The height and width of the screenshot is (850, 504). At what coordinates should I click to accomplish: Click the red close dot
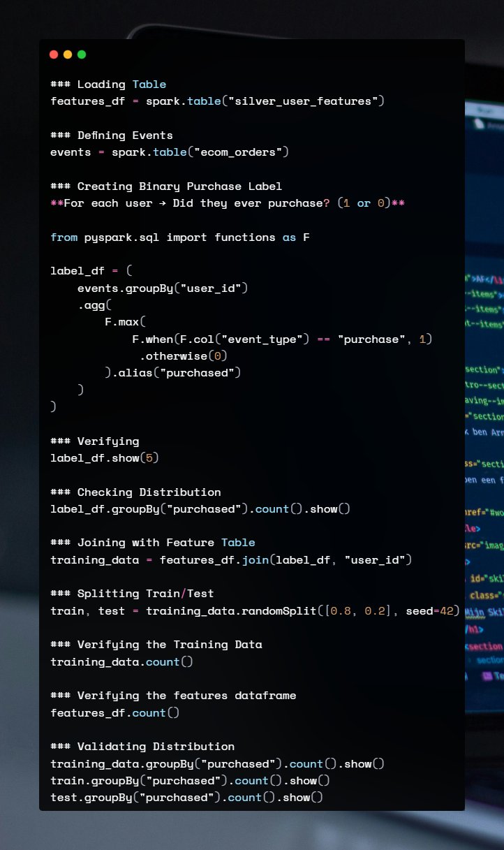click(x=54, y=54)
